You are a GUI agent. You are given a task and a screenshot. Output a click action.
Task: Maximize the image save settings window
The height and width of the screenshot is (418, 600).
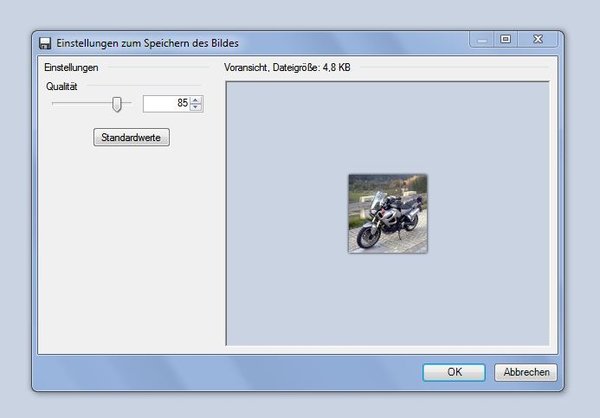(x=506, y=40)
